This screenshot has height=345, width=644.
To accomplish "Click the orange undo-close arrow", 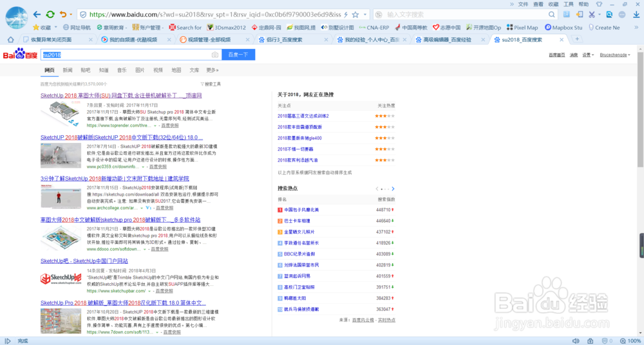I will click(x=63, y=14).
